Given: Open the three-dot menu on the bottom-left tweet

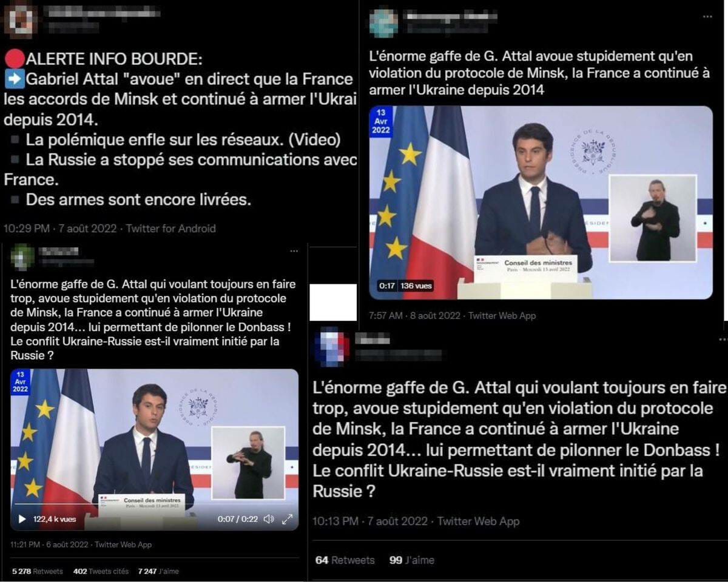Looking at the screenshot, I should point(294,250).
